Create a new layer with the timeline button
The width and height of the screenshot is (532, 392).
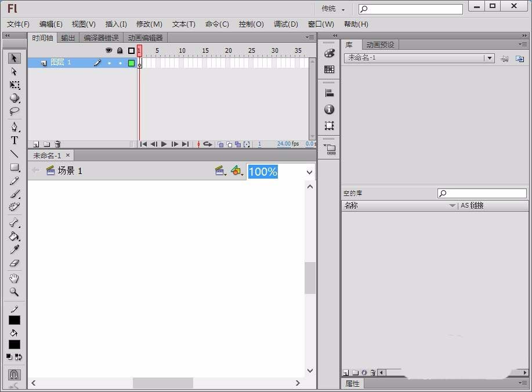coord(36,144)
